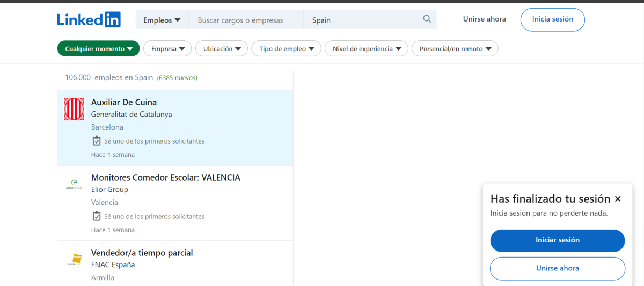Click Unirse ahora in the header
The width and height of the screenshot is (644, 286).
(x=485, y=19)
